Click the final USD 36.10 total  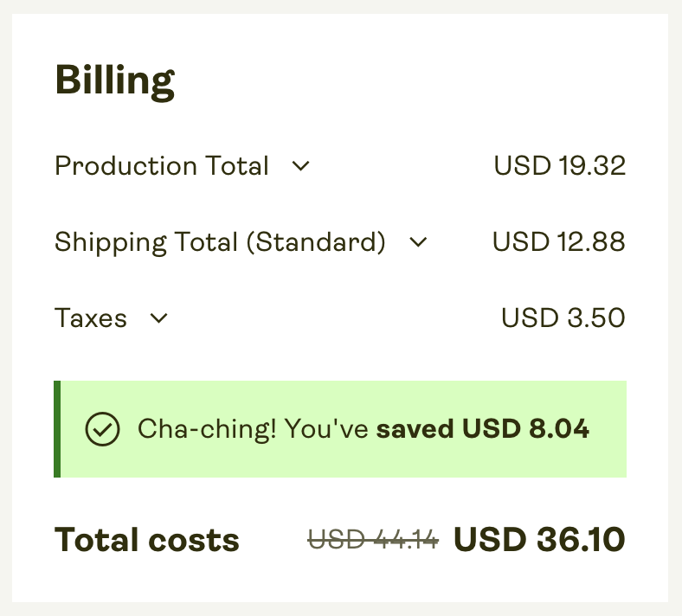[538, 540]
